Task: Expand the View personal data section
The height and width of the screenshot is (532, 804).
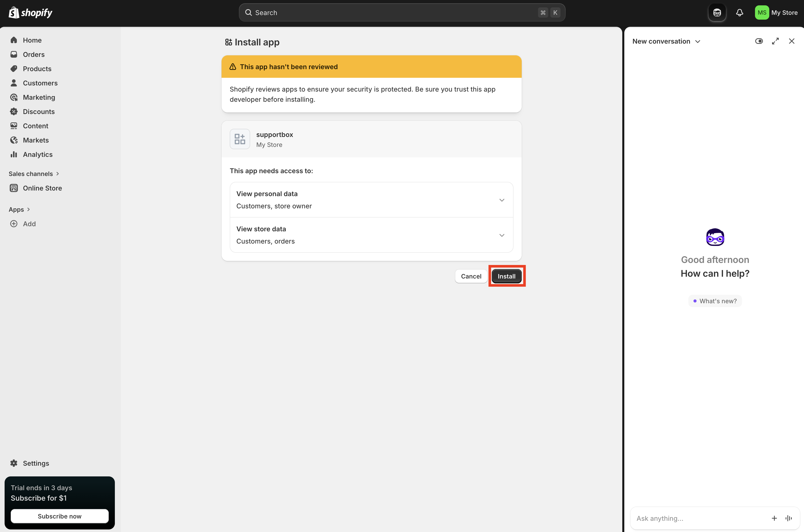Action: pos(502,200)
